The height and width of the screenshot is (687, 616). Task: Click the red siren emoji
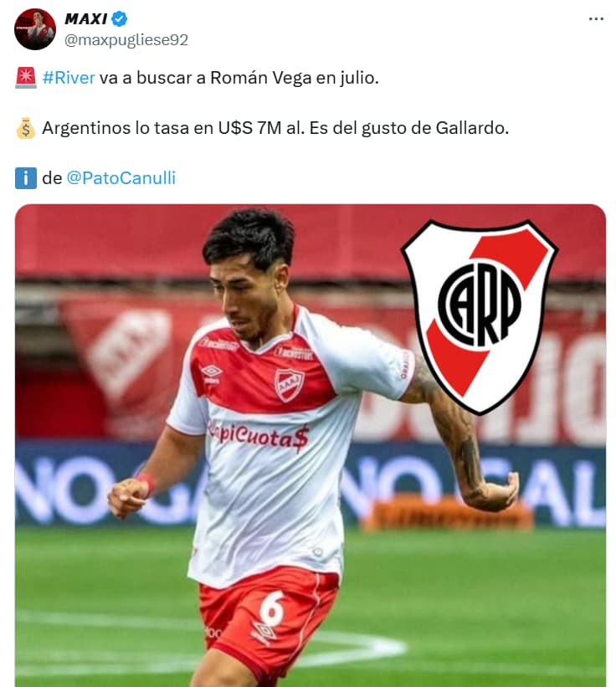pyautogui.click(x=26, y=78)
